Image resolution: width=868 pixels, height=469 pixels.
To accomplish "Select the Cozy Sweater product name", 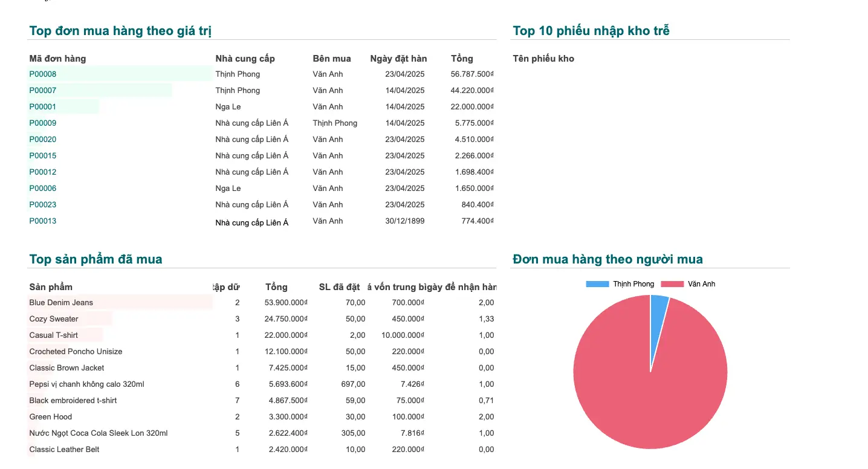I will pyautogui.click(x=54, y=319).
